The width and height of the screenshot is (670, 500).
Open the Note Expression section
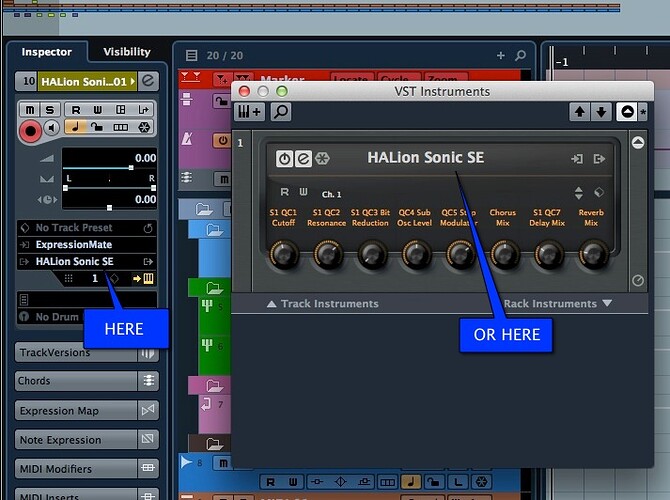pos(76,439)
